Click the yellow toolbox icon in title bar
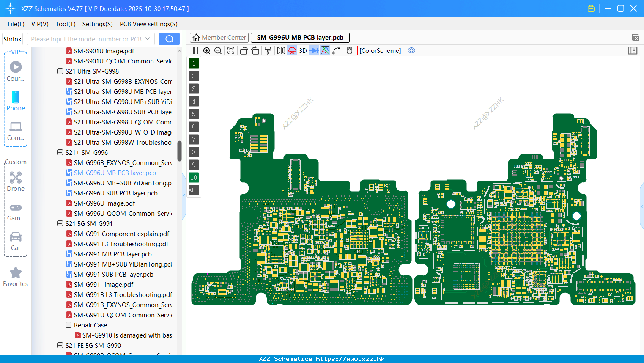 coord(591,8)
